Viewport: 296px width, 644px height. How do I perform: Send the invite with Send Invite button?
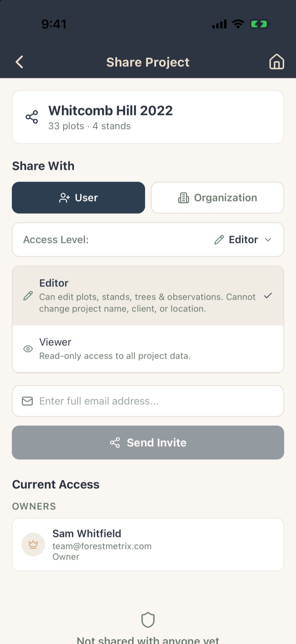click(148, 443)
